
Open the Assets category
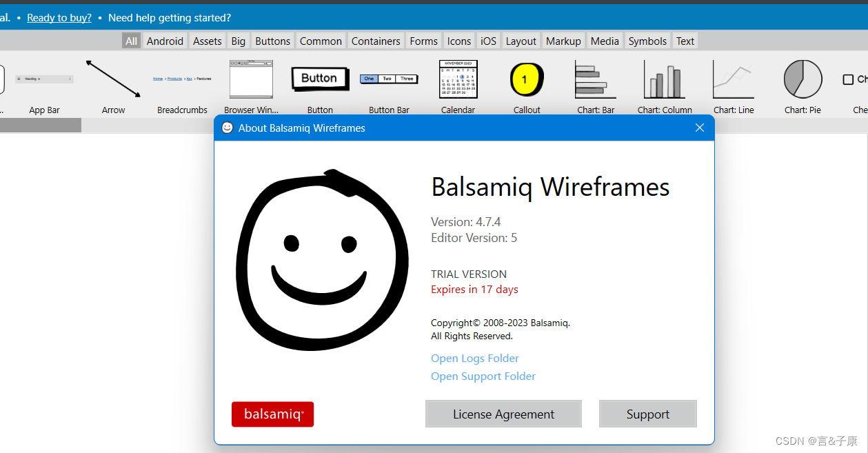208,41
